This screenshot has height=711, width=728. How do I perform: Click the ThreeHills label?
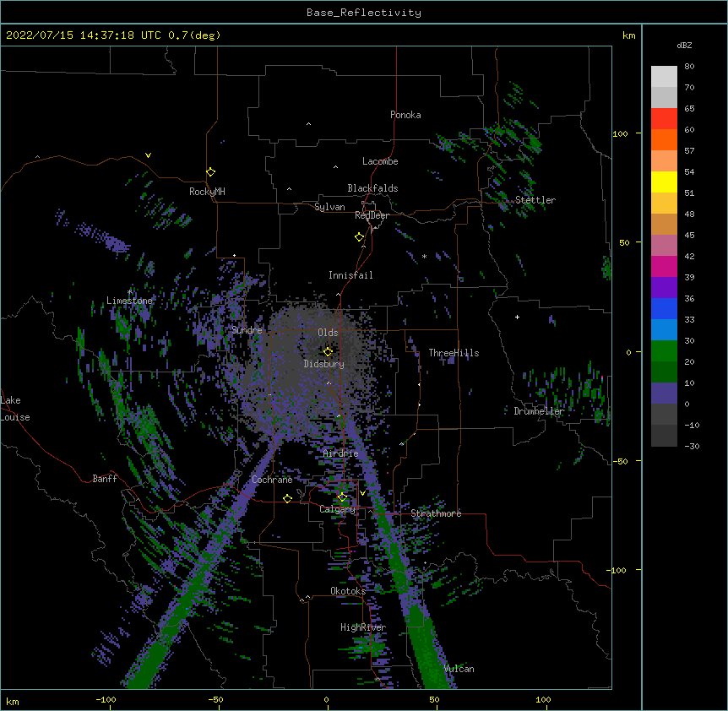pos(454,353)
